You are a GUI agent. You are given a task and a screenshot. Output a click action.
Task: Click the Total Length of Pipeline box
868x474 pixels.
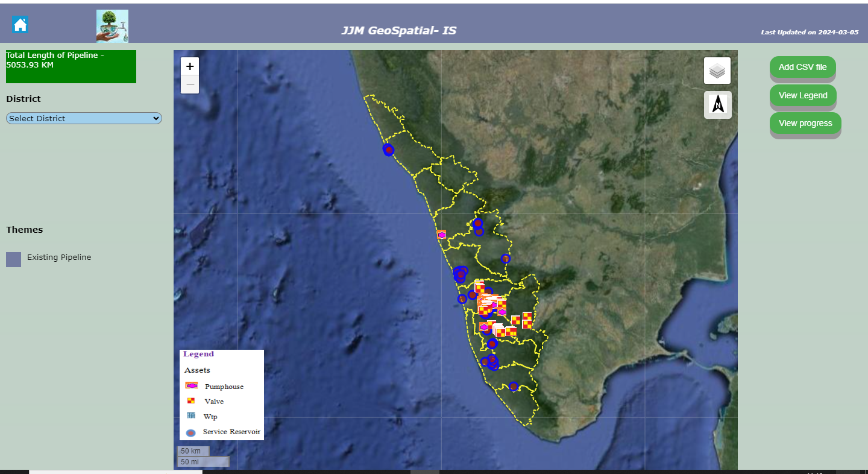click(x=71, y=66)
